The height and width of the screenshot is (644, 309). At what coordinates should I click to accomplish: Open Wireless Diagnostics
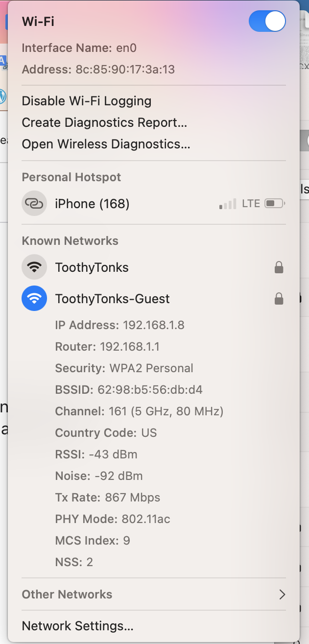coord(106,144)
